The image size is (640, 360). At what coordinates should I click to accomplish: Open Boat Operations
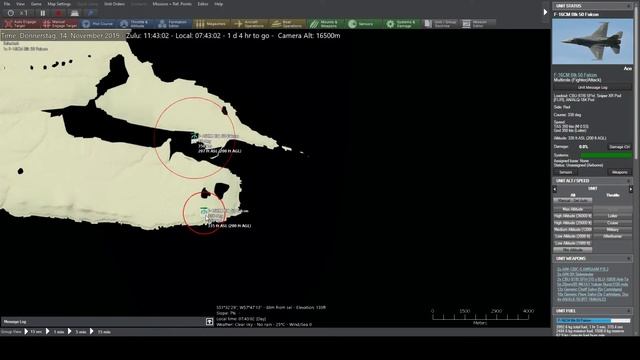[x=287, y=24]
